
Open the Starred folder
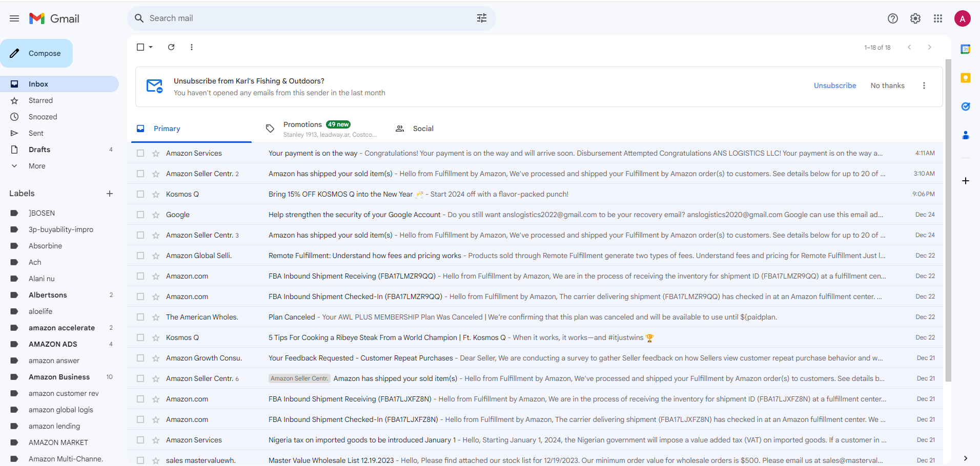[59, 100]
